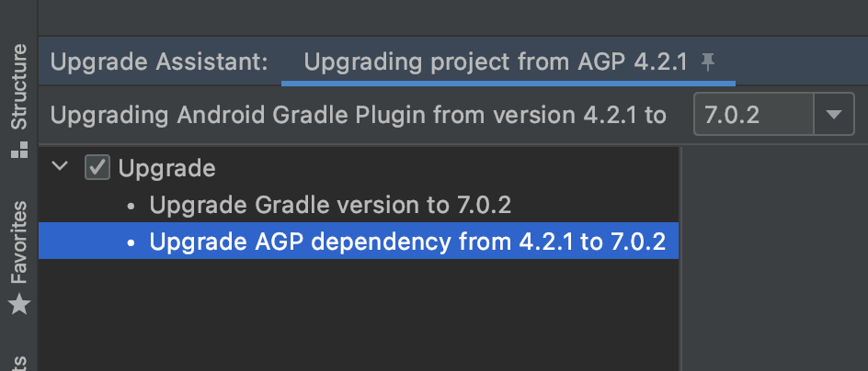Toggle the Upgrade checkbox
This screenshot has width=868, height=371.
pyautogui.click(x=97, y=168)
